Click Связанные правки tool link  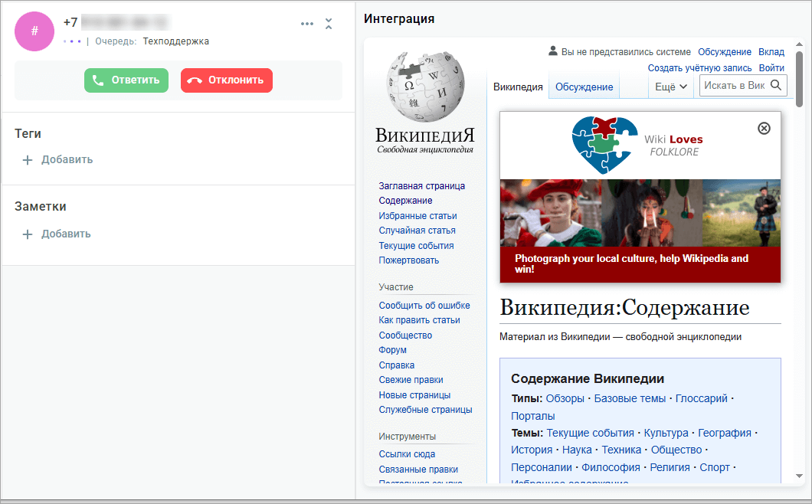point(418,470)
